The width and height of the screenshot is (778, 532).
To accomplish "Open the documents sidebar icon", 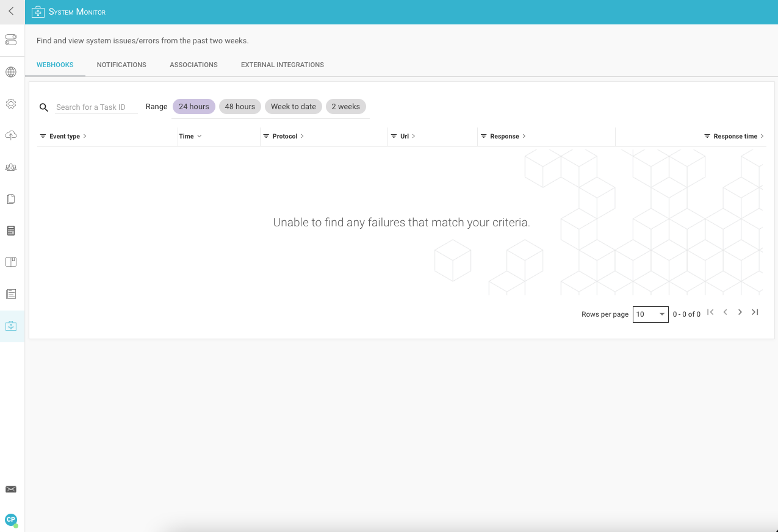I will coord(11,199).
